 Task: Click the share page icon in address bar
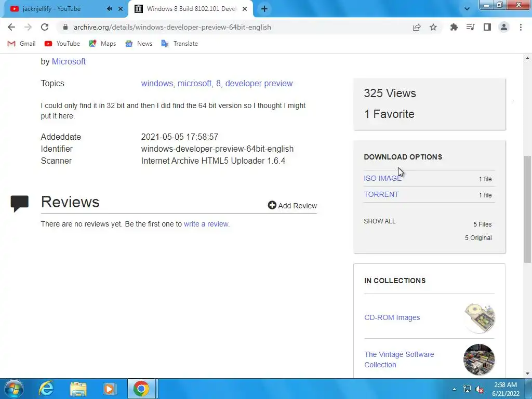(417, 27)
